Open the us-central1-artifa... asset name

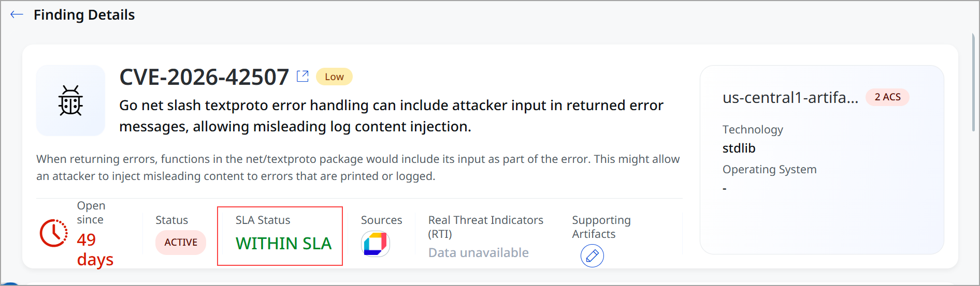pyautogui.click(x=790, y=97)
